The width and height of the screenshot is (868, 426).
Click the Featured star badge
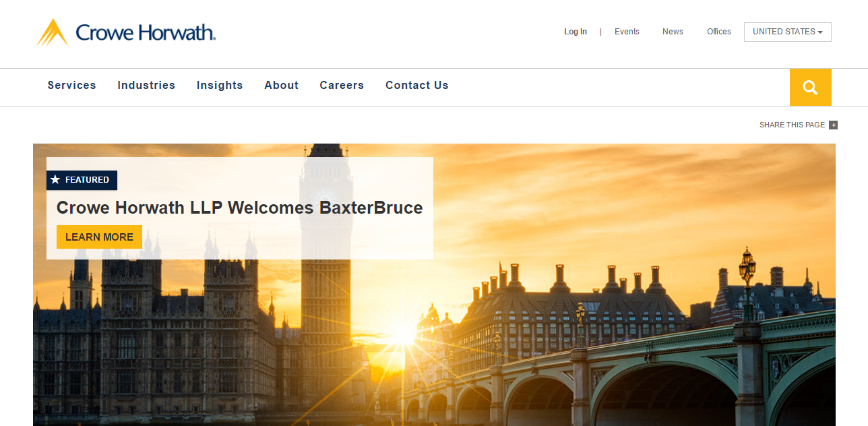[82, 180]
